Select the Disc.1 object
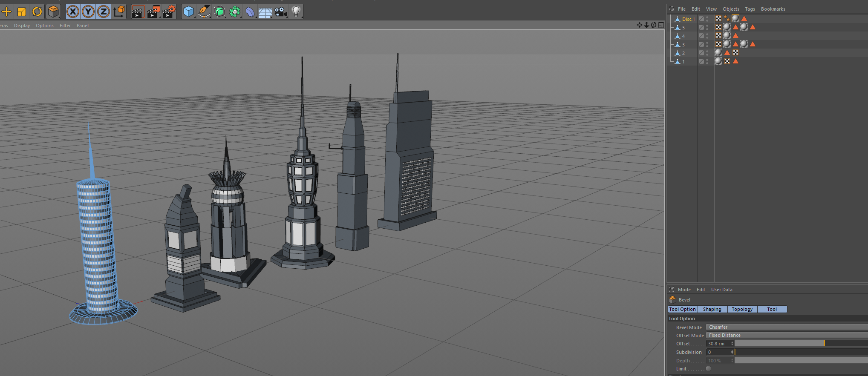Screen dimensions: 868x376 (x=688, y=19)
